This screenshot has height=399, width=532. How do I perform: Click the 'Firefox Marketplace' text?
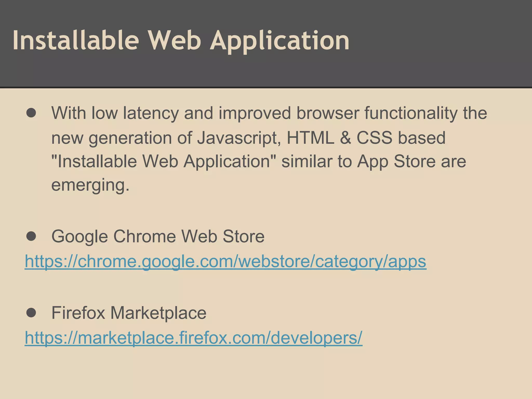pos(129,313)
